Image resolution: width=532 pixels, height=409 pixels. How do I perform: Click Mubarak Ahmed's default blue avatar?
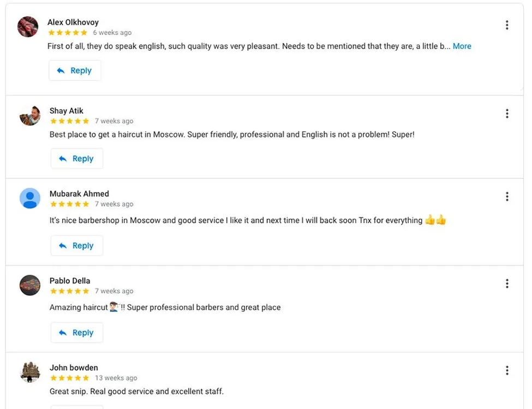tap(30, 199)
